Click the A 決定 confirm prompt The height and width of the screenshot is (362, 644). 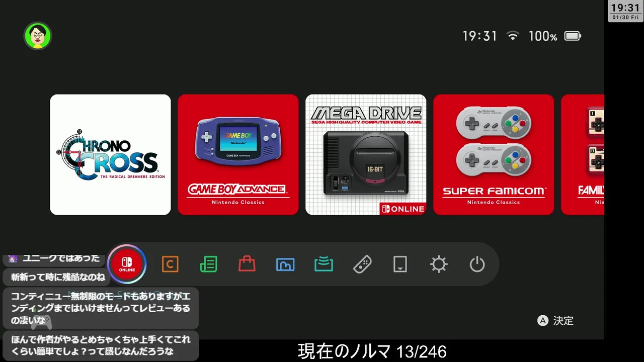[x=555, y=321]
